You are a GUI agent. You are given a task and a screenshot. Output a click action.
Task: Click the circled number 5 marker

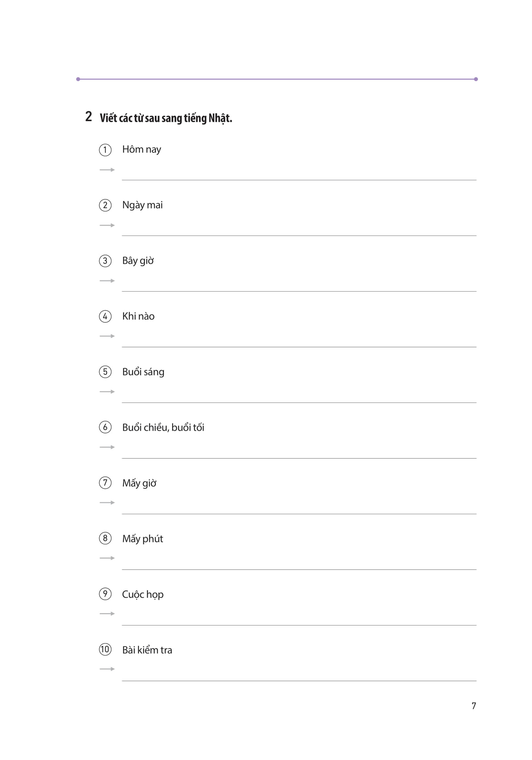point(105,372)
